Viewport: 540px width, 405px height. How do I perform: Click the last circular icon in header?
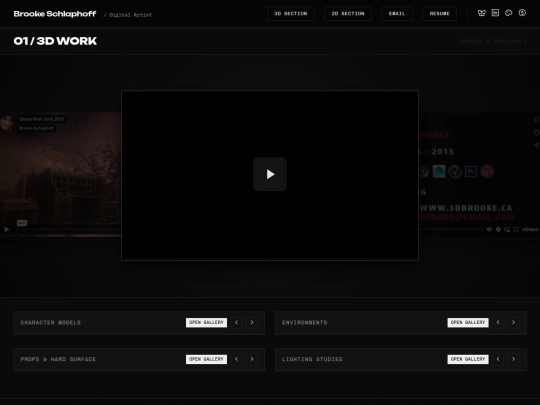point(522,13)
